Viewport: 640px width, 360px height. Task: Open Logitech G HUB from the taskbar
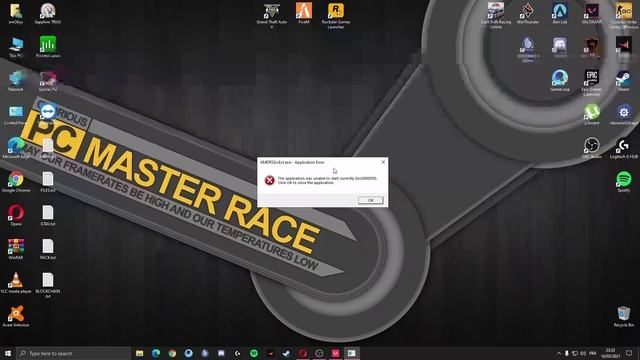tap(238, 353)
